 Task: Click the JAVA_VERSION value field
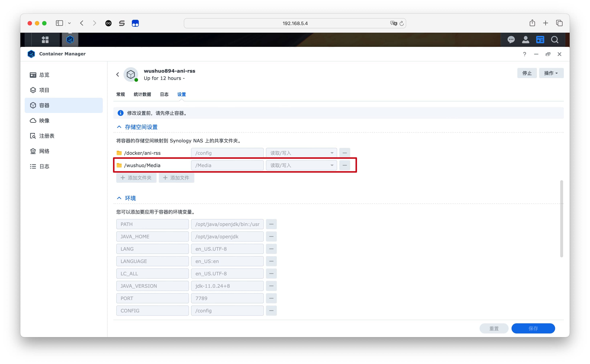tap(227, 286)
